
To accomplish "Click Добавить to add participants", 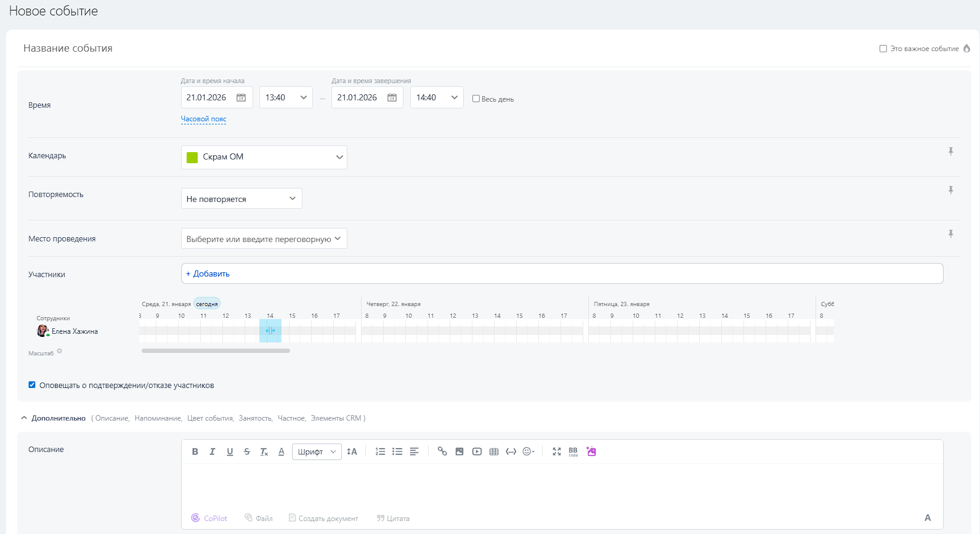I will (208, 273).
